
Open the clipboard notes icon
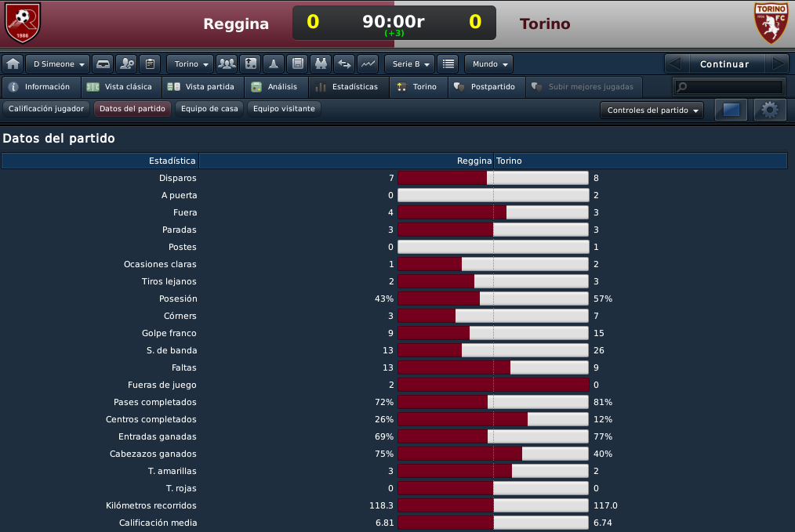(x=150, y=63)
